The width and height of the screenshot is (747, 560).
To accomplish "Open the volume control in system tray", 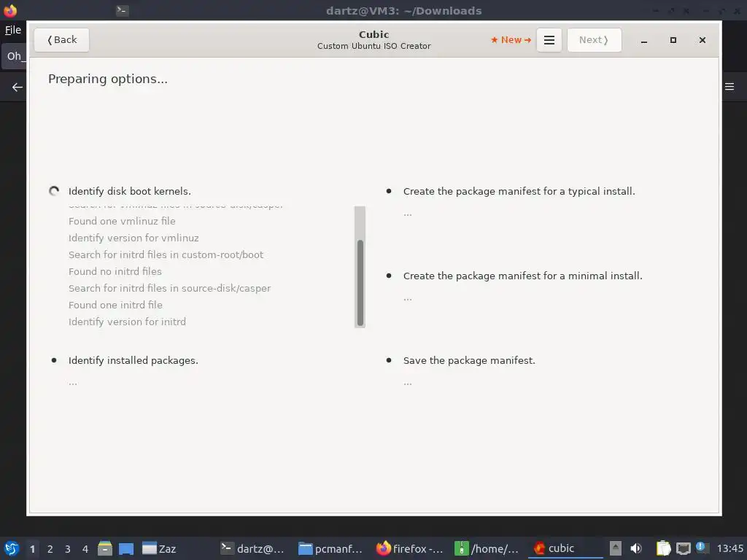I will pos(636,548).
